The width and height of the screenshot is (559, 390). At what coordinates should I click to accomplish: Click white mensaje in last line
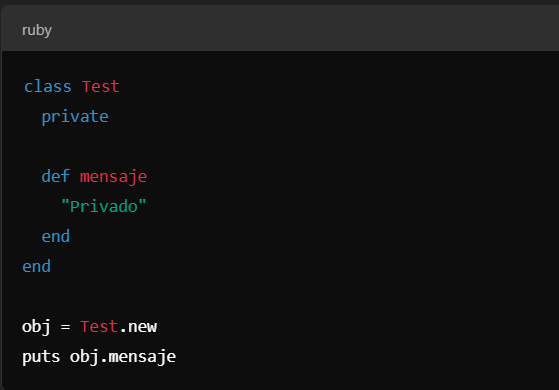[142, 357]
